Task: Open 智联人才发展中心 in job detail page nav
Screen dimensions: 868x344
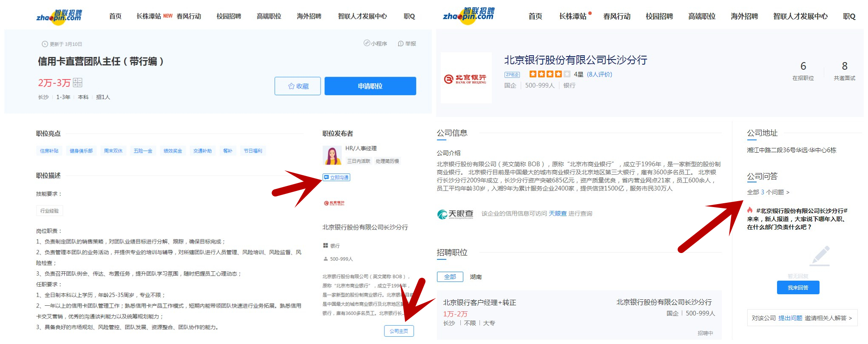Action: [362, 16]
